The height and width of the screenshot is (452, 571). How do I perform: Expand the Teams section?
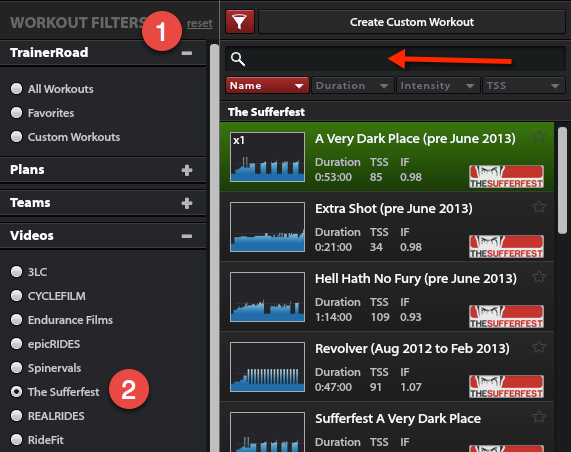187,203
